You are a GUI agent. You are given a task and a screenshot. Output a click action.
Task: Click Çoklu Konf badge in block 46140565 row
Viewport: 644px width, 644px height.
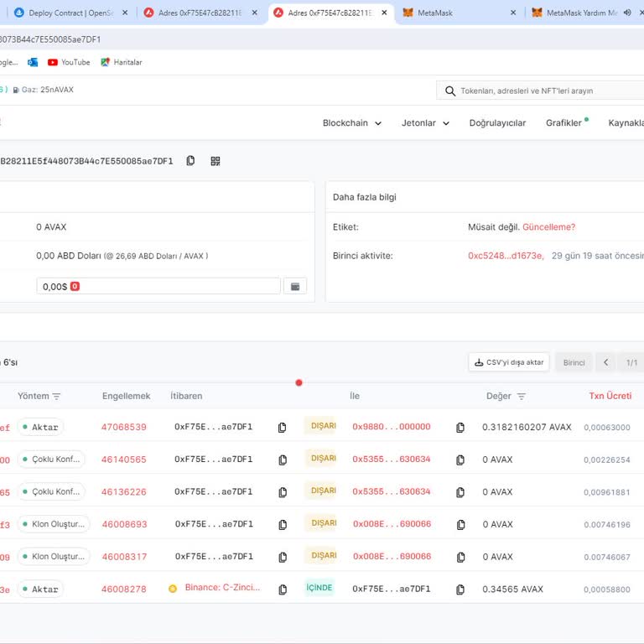pos(51,460)
